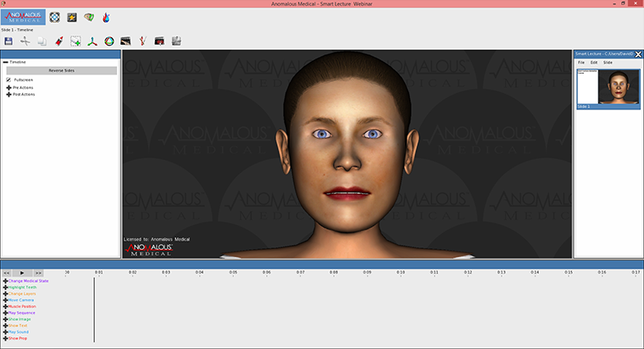This screenshot has height=349, width=644.
Task: Add a Show Prop action
Action: pos(5,338)
